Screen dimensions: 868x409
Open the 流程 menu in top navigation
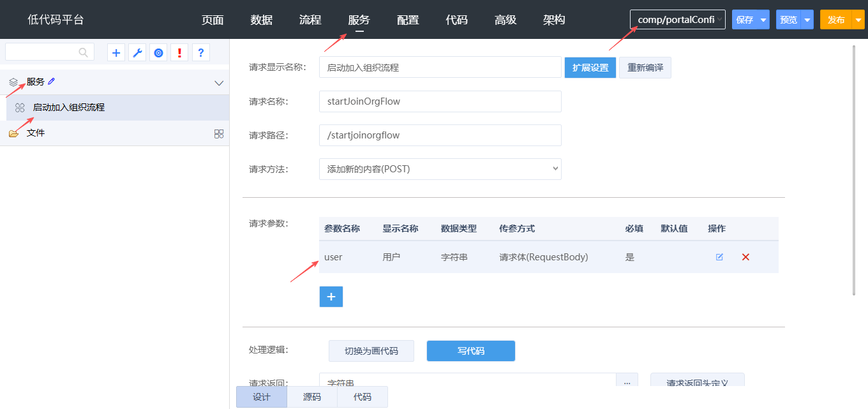click(310, 20)
